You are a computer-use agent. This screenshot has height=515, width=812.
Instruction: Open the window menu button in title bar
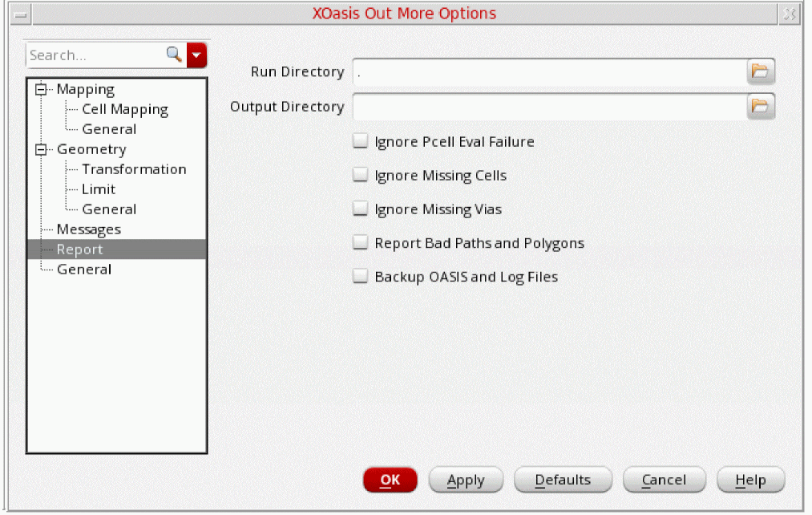pos(21,14)
